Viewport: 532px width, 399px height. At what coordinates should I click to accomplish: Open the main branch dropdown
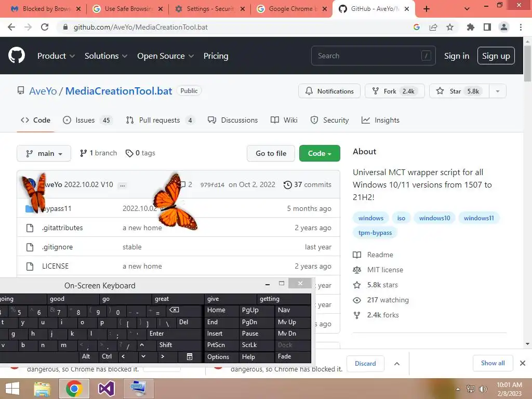[x=44, y=153]
